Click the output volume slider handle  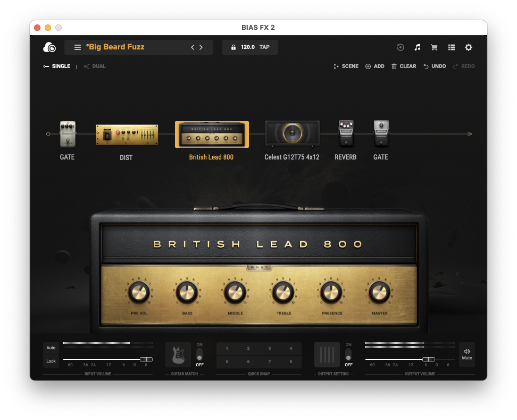tap(429, 359)
